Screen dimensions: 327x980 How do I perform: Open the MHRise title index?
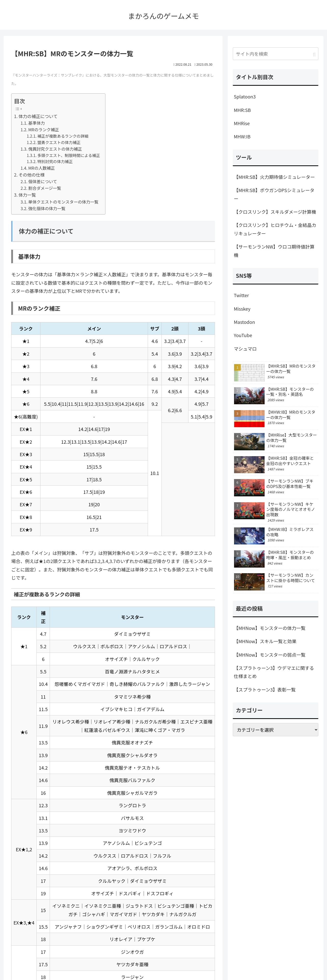(x=242, y=124)
